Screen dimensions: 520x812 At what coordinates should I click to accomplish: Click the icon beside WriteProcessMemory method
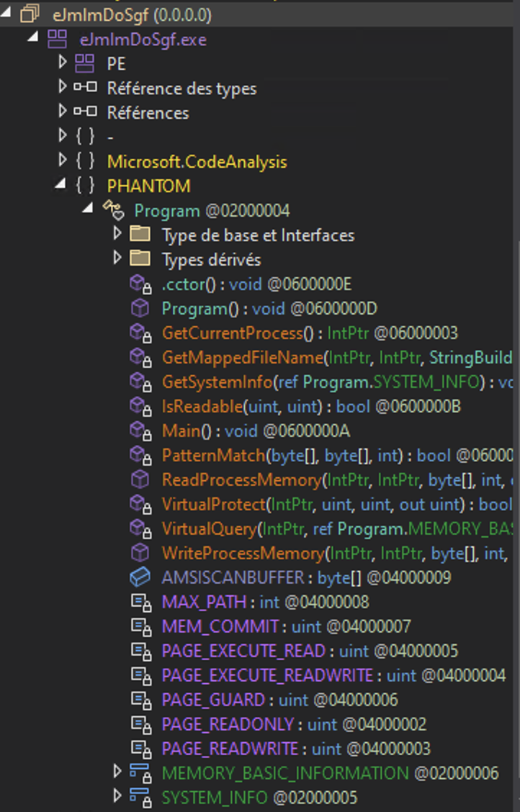[140, 553]
